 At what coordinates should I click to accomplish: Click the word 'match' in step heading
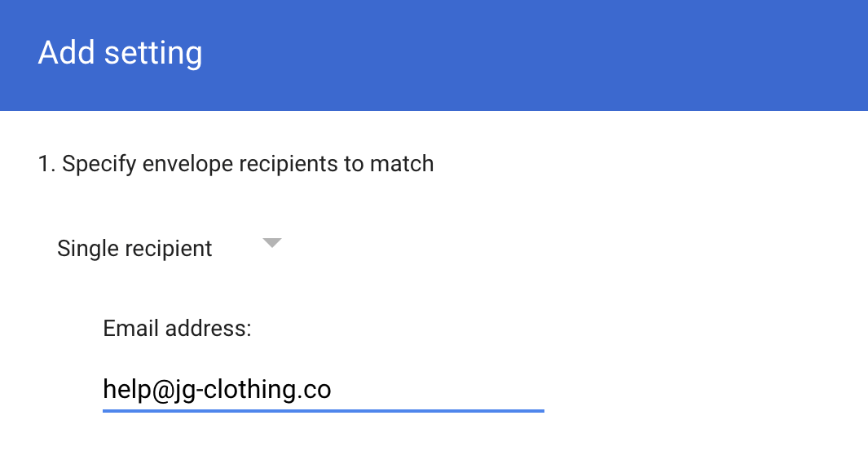click(402, 164)
